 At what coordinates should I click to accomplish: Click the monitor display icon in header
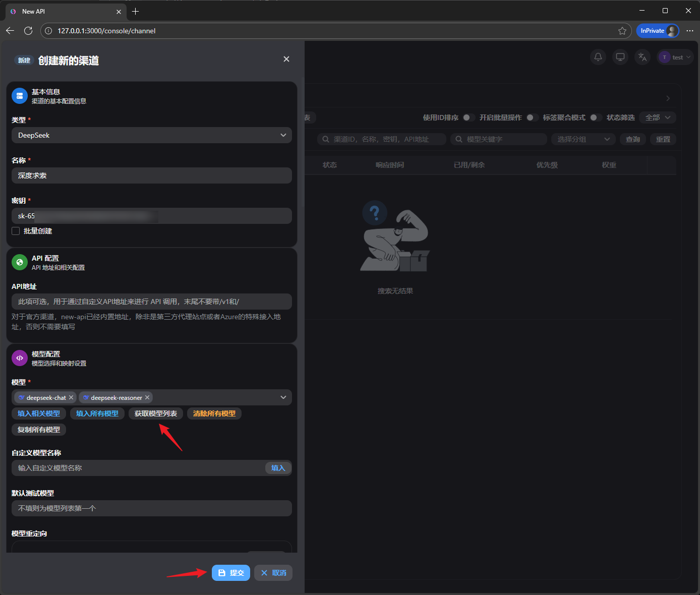point(620,57)
